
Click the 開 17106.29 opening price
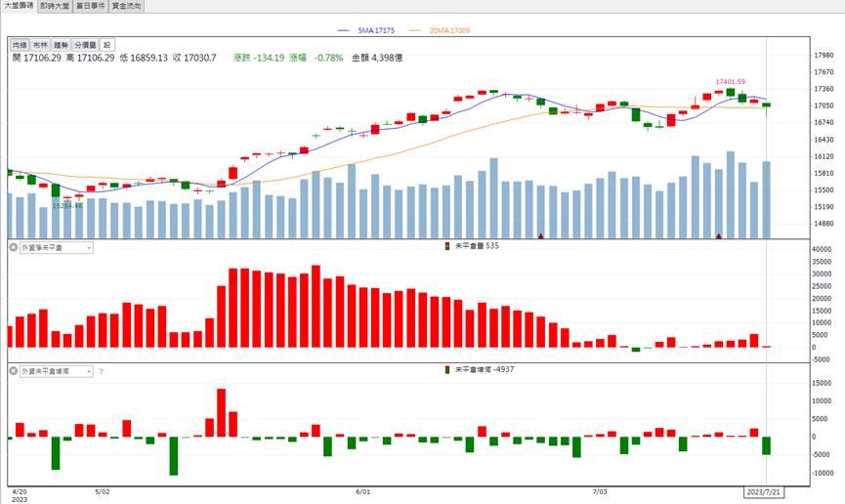[37, 58]
